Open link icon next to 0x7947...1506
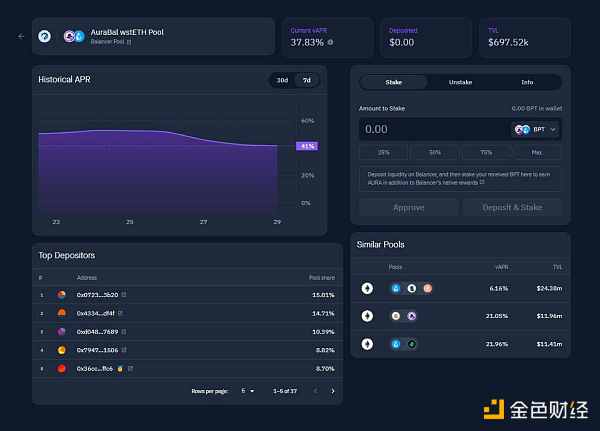600x431 pixels. [x=124, y=350]
